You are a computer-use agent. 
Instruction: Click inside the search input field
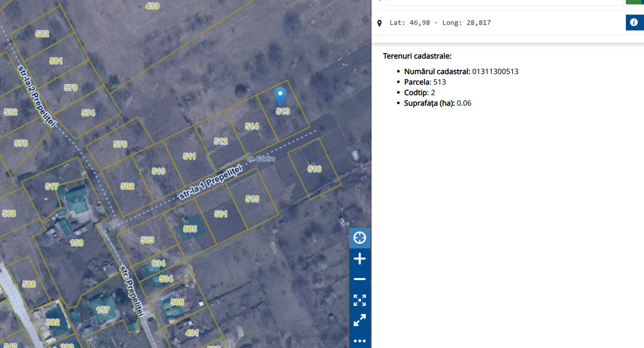pos(504,3)
